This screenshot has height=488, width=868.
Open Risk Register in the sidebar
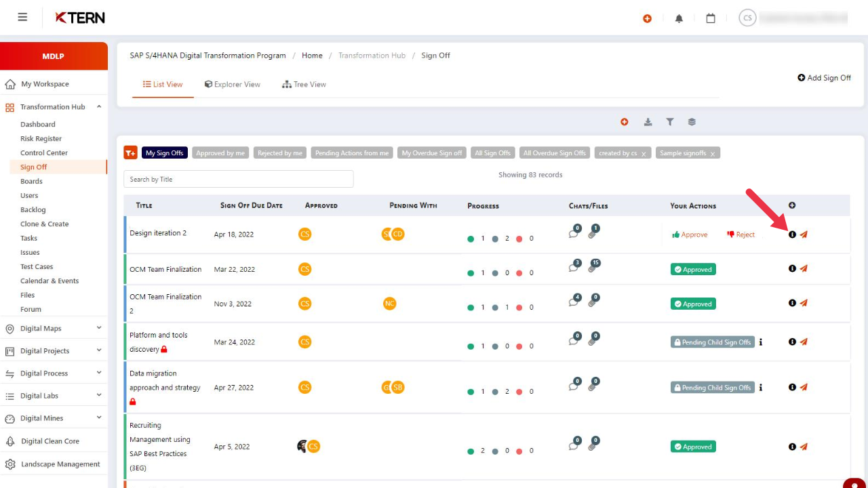point(41,138)
